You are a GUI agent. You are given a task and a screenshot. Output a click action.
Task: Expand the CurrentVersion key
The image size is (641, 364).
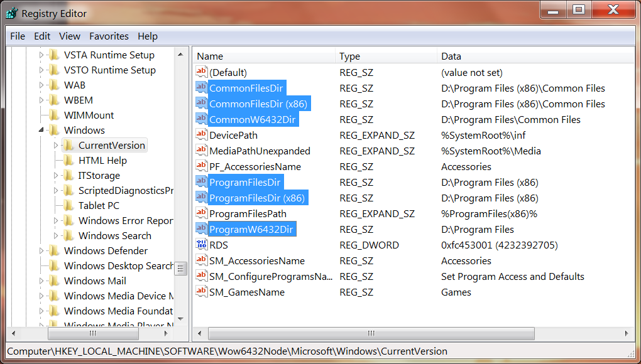(x=56, y=145)
